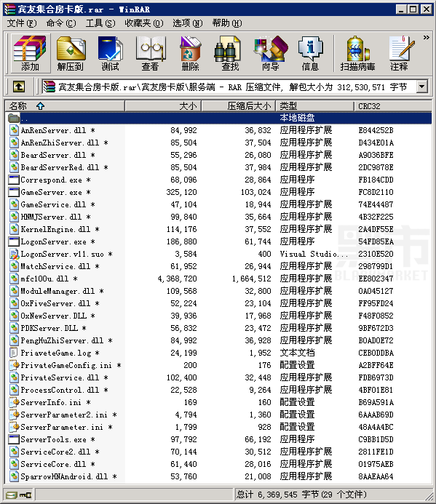Expand the toolbar overflow chevron
436x504 pixels.
coord(427,38)
